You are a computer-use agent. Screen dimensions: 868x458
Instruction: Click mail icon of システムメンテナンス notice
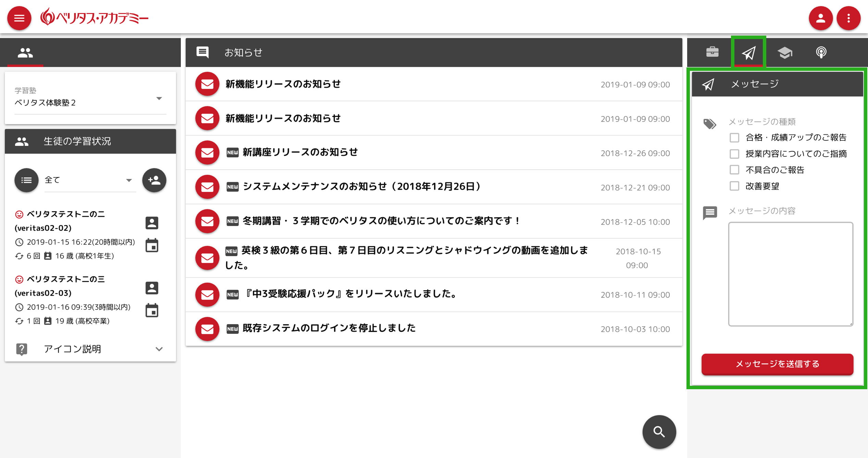pyautogui.click(x=207, y=187)
